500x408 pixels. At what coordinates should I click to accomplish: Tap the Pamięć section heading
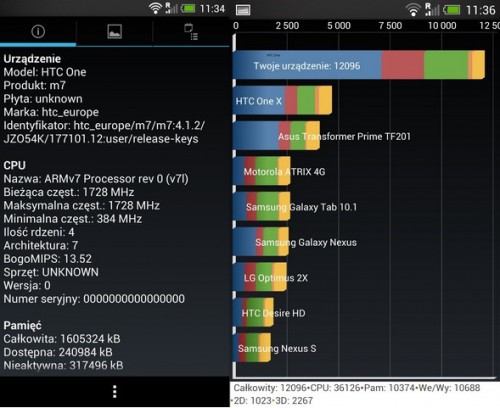click(22, 326)
